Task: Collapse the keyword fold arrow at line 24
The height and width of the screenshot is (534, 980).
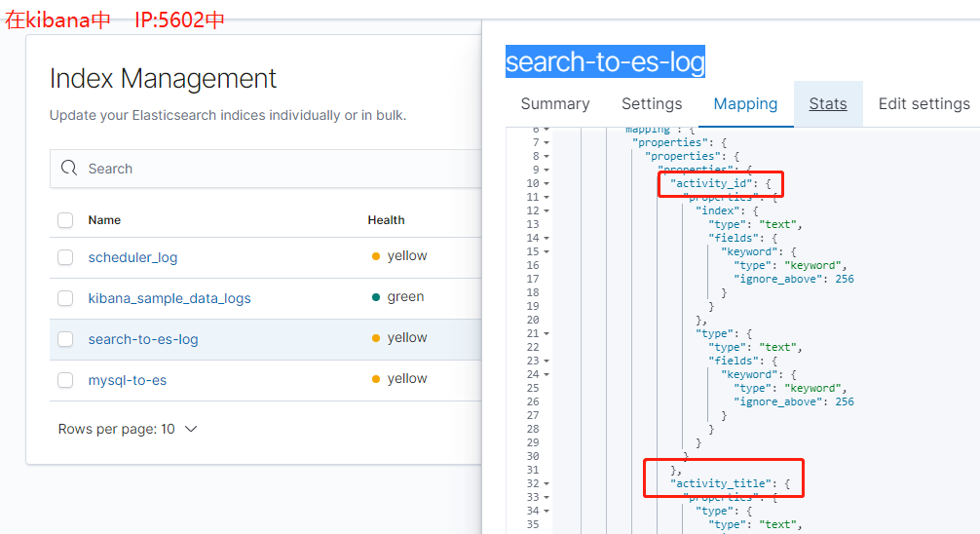Action: pyautogui.click(x=547, y=374)
